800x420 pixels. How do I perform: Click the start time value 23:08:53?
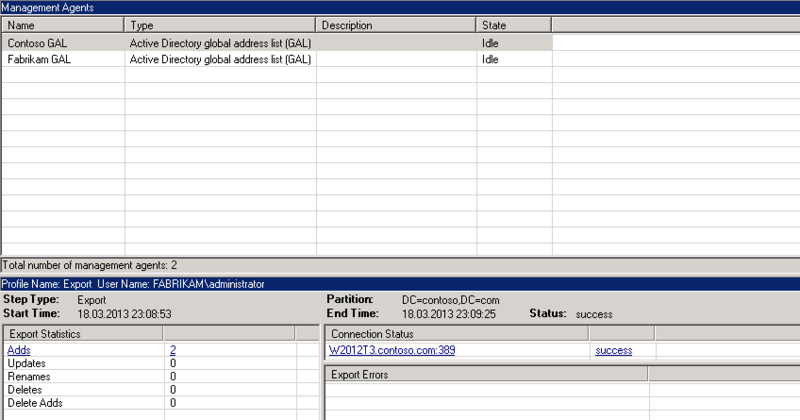click(x=124, y=314)
